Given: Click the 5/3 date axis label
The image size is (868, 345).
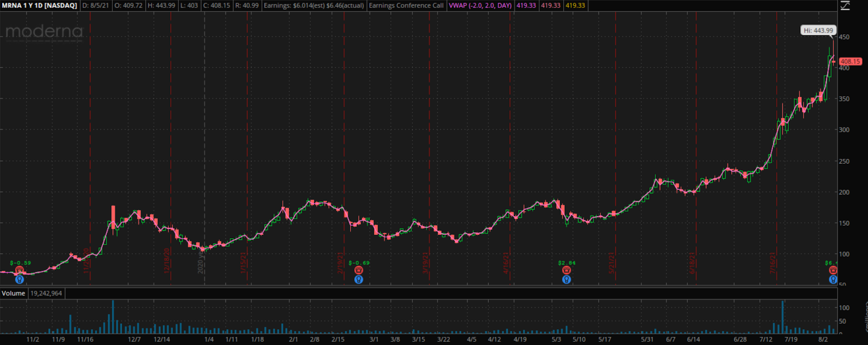Looking at the screenshot, I should pyautogui.click(x=556, y=340).
